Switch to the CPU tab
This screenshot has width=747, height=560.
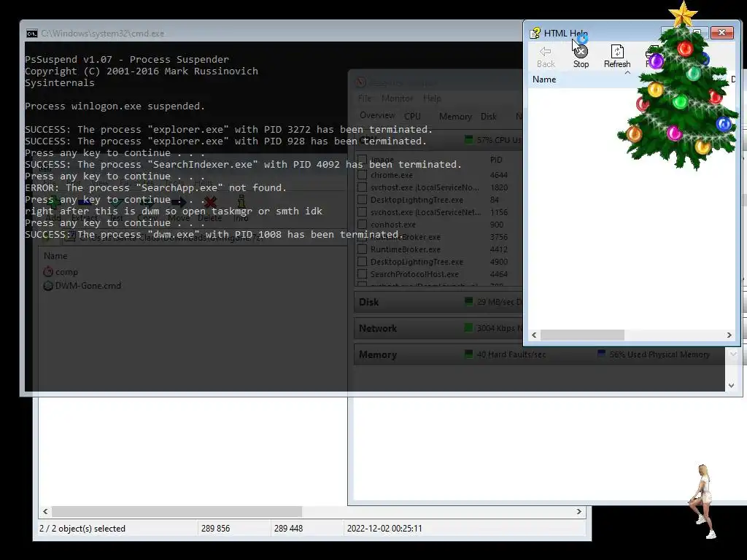point(413,116)
